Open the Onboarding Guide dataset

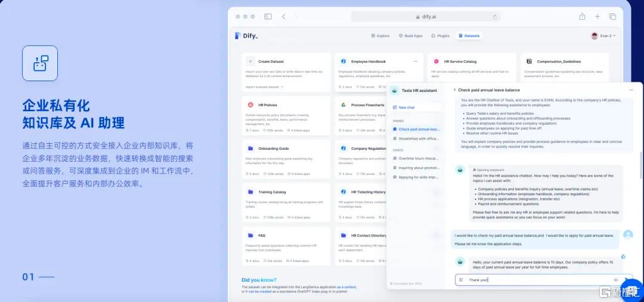pos(286,159)
